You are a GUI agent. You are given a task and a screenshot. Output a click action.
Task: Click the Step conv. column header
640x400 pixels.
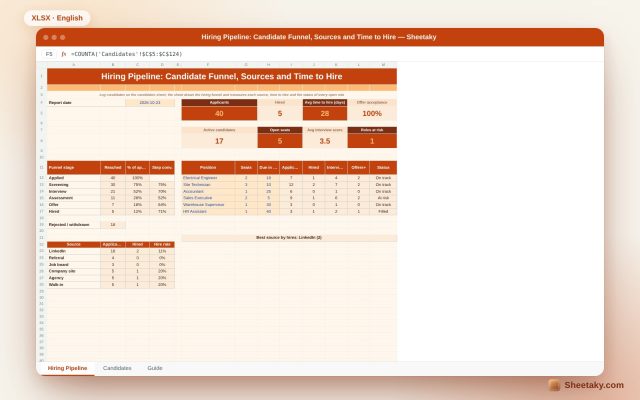(x=162, y=168)
